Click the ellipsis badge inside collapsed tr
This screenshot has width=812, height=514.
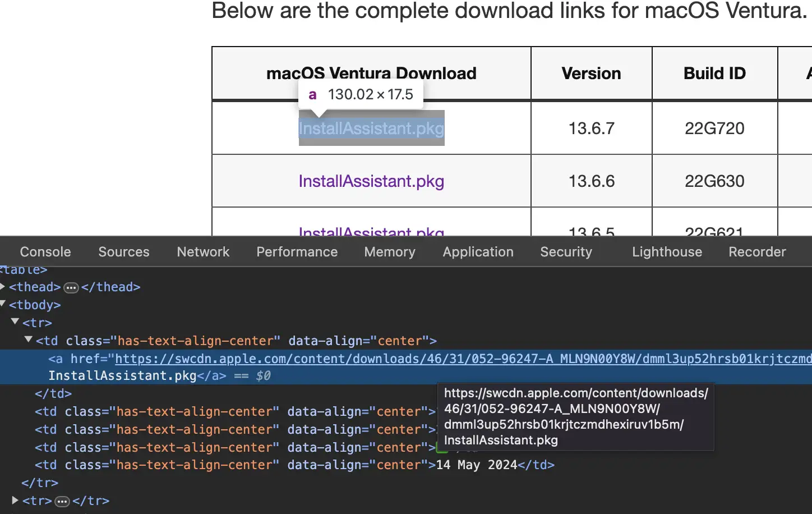62,501
